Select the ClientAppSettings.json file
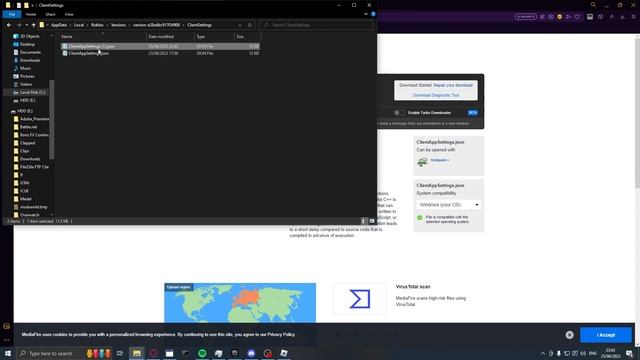 click(x=160, y=53)
